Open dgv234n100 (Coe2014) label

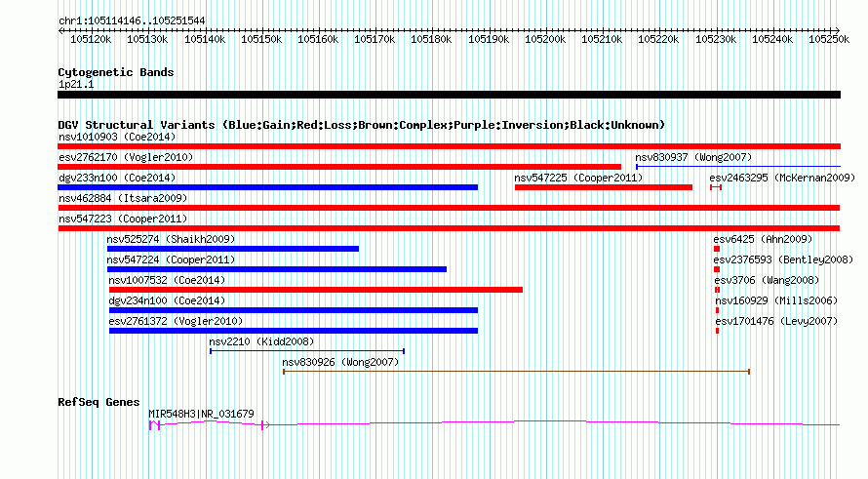(167, 300)
